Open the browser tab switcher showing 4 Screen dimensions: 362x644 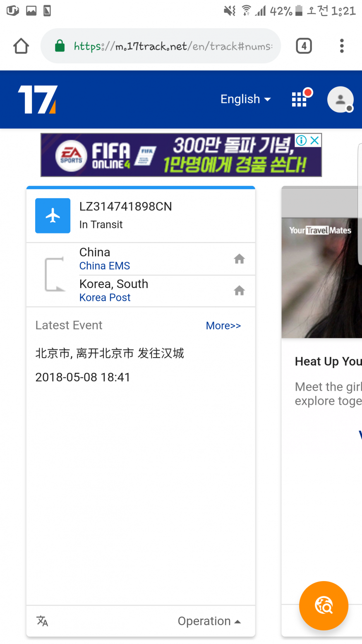[x=304, y=46]
